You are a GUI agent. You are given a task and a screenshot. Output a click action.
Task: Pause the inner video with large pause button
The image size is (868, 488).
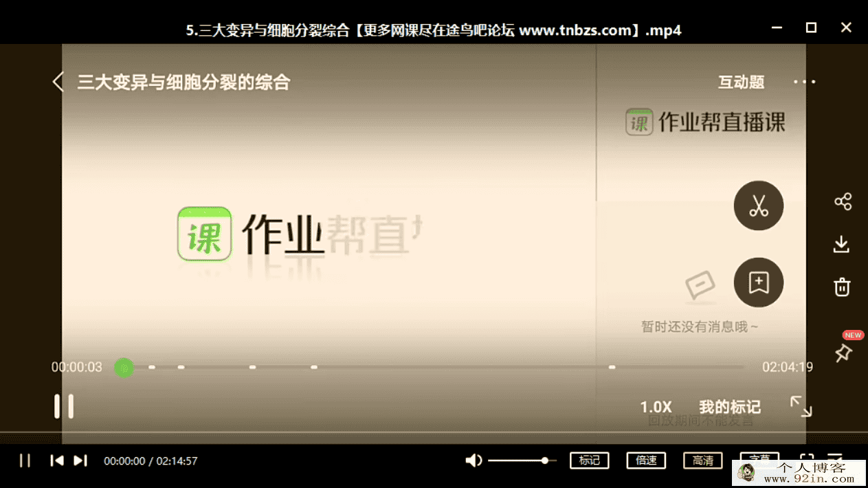pos(64,406)
